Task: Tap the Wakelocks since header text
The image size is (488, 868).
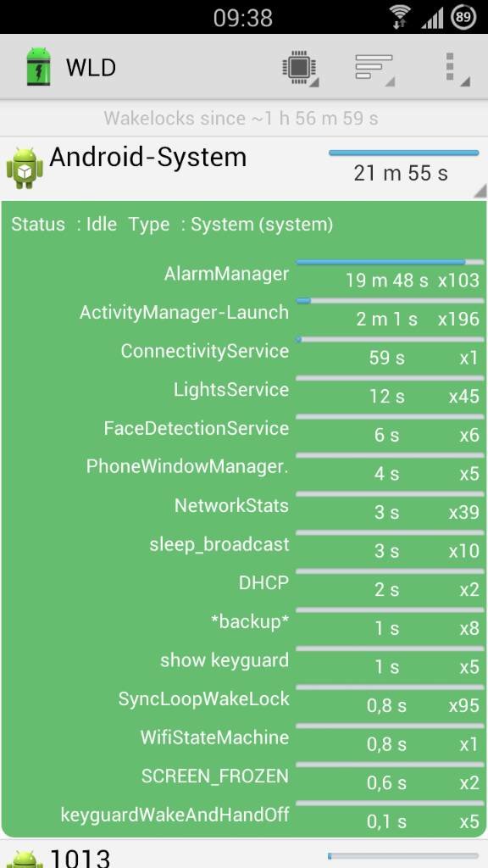Action: [x=241, y=118]
